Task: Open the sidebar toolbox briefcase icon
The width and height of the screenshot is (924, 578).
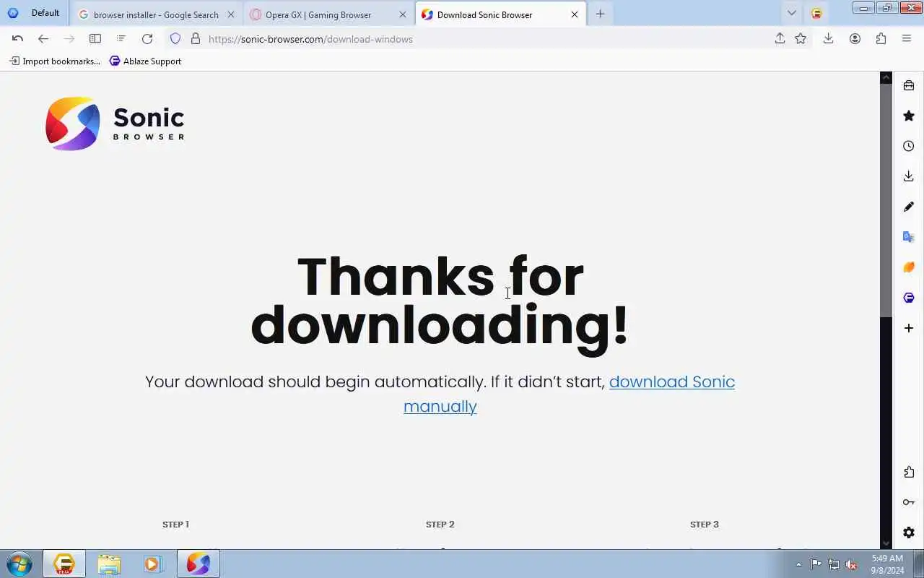Action: tap(909, 85)
